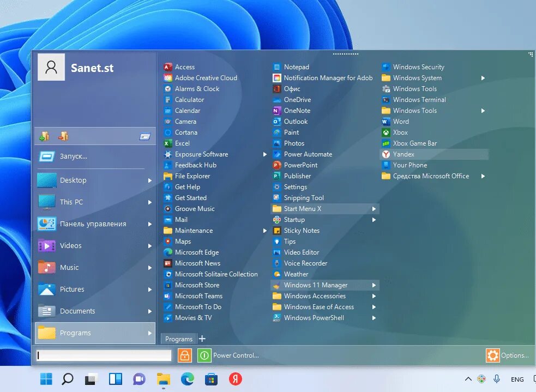Click the Access app icon

click(x=167, y=67)
